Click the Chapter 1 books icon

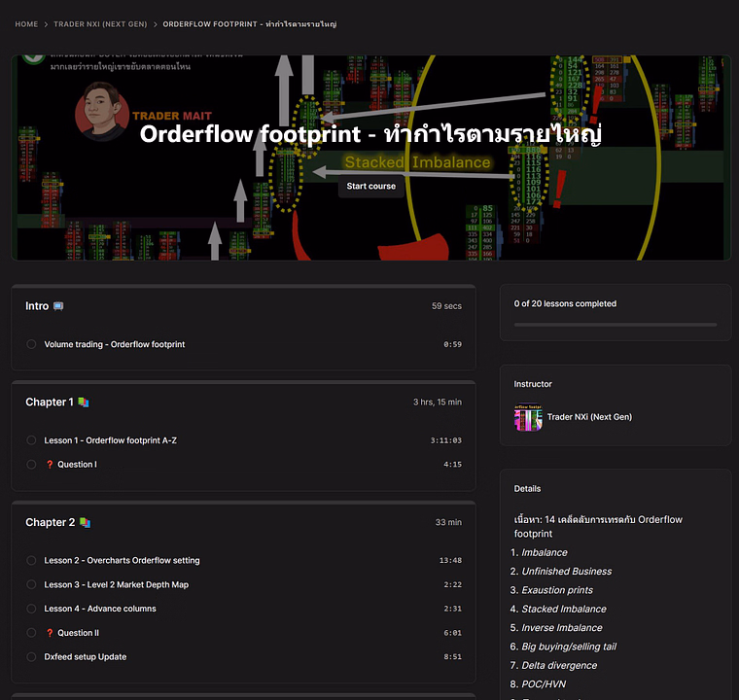point(84,402)
